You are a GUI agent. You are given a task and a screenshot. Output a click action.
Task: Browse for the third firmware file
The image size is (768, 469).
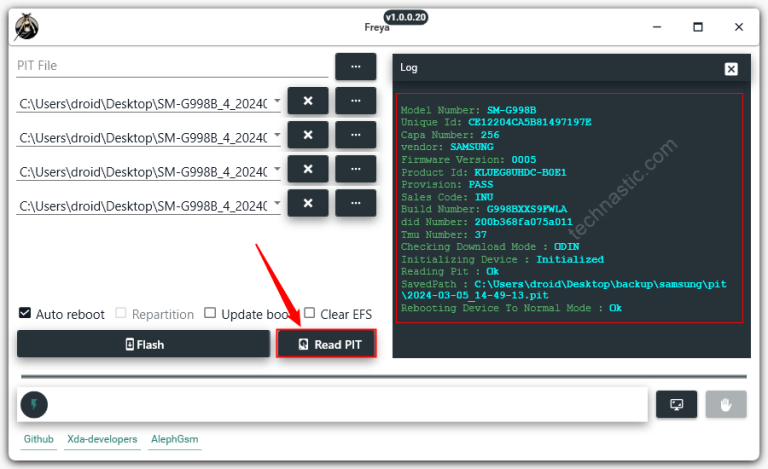pyautogui.click(x=355, y=169)
